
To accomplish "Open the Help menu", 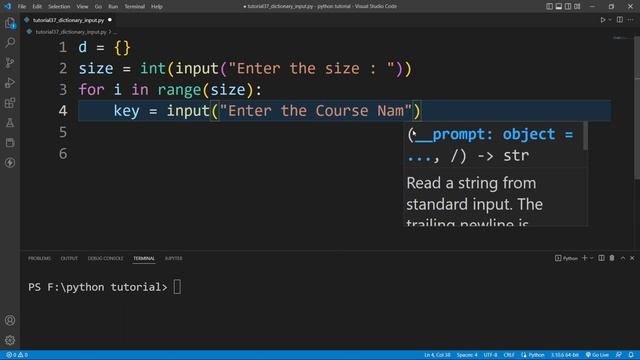I will (x=157, y=7).
